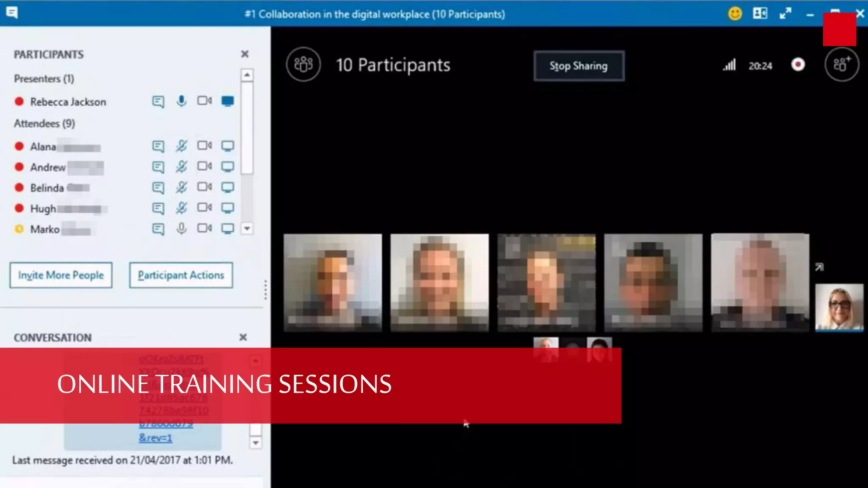
Task: Unmute Andrew's microphone
Action: coord(181,167)
